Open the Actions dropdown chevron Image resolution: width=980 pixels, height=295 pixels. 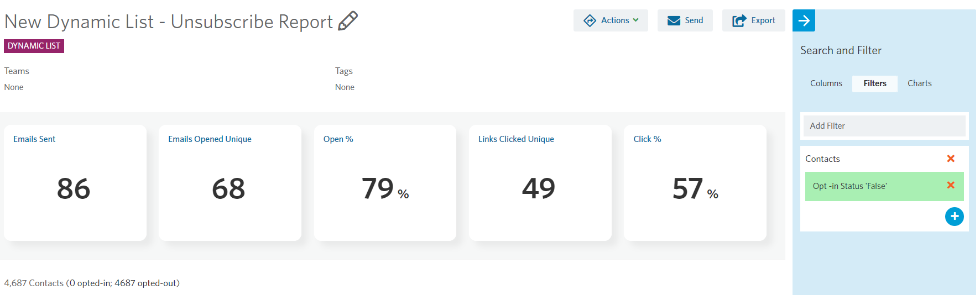[635, 20]
